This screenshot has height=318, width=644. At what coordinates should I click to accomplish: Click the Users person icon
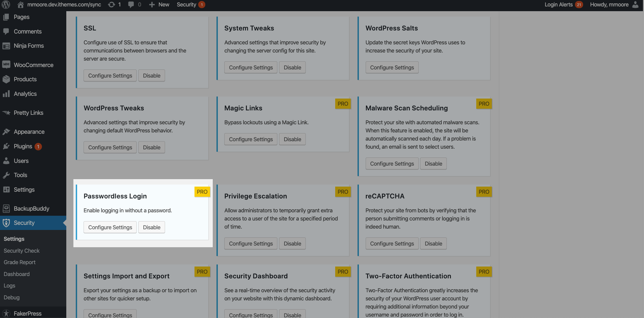tap(6, 161)
